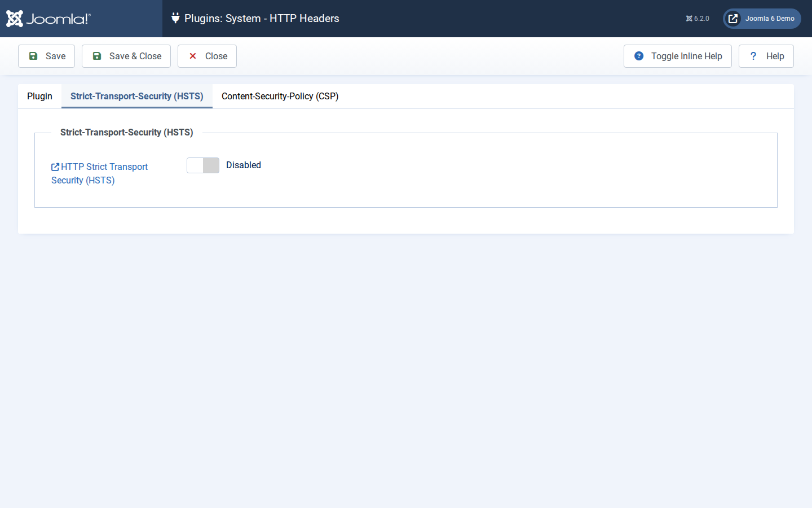Click the green floppy icon on Save
Screen dimensions: 812x508
[x=33, y=56]
